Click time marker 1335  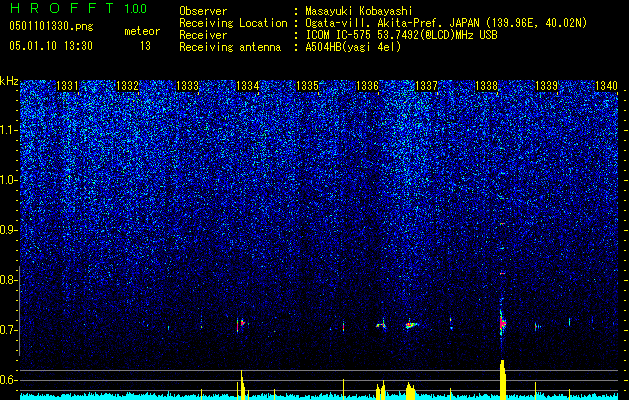(x=307, y=85)
